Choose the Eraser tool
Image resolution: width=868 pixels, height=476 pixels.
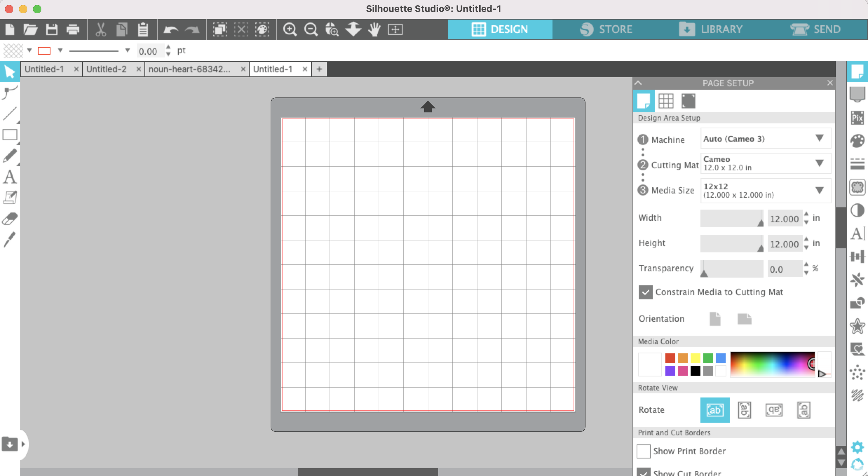tap(10, 219)
